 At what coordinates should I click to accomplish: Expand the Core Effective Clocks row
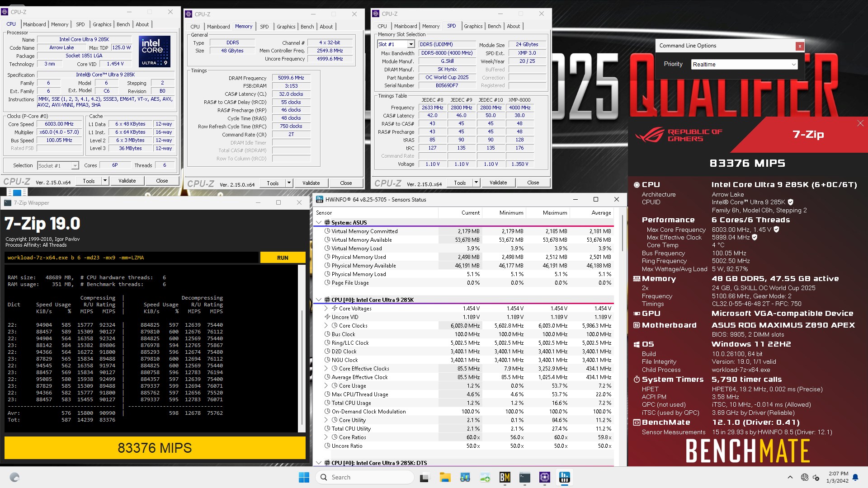tap(326, 368)
